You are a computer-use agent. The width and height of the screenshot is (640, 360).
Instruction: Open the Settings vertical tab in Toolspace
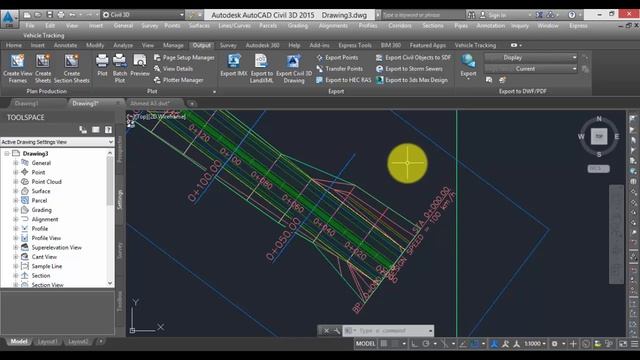pyautogui.click(x=120, y=199)
